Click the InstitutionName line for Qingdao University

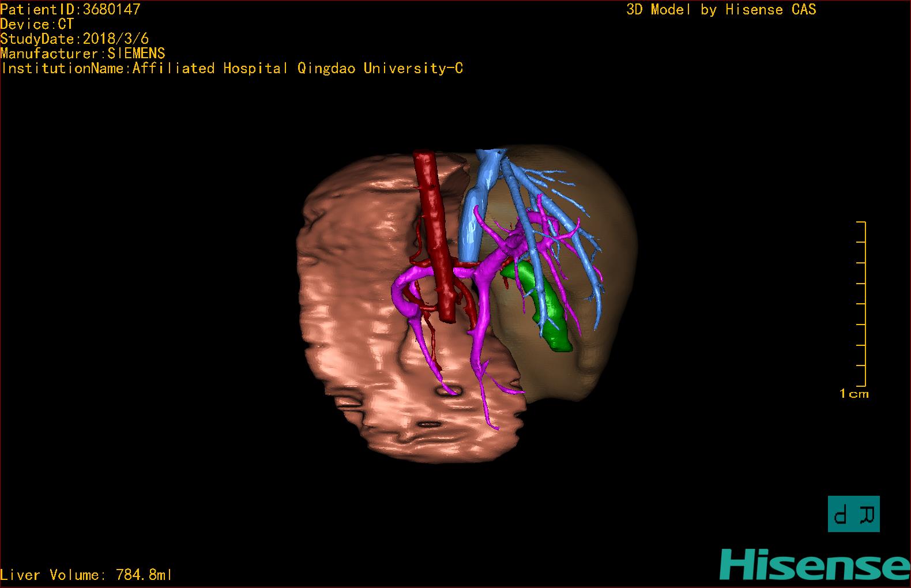pyautogui.click(x=232, y=69)
